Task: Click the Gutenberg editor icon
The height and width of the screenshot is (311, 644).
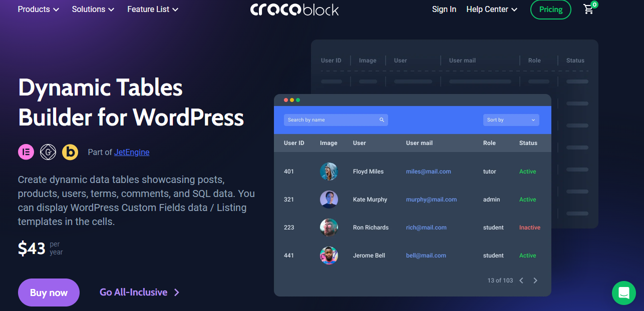Action: point(48,152)
